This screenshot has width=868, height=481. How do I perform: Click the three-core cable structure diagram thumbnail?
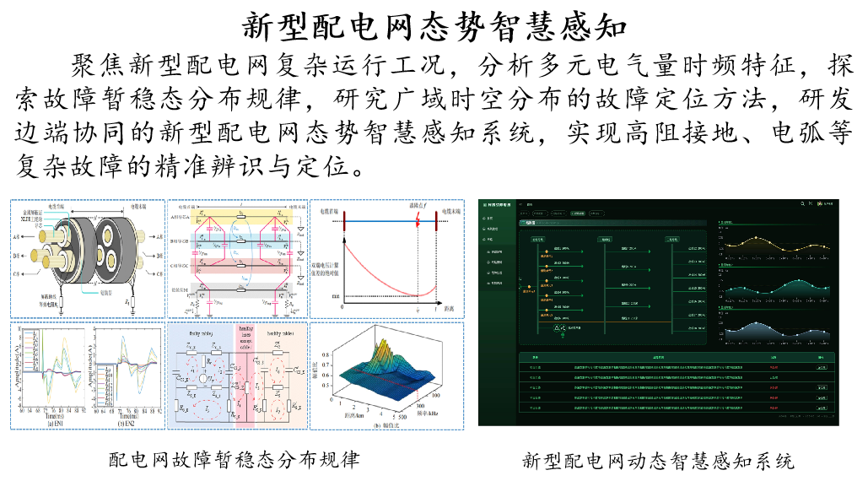87,258
